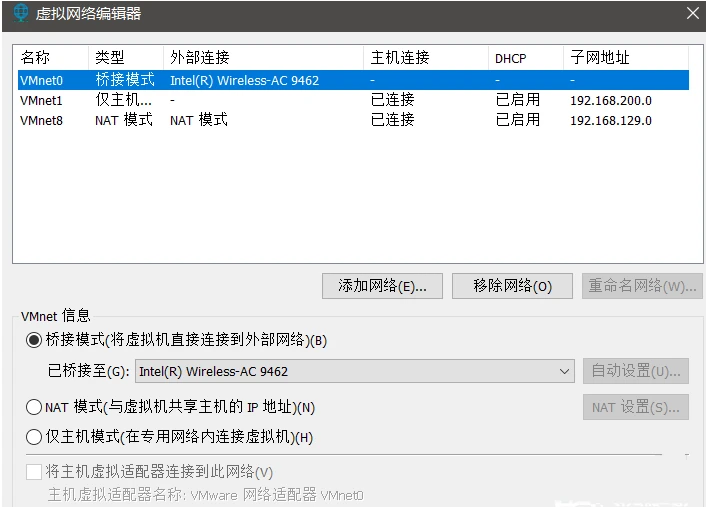Click the 192.168.129.0 subnet cell
706x507 pixels.
tap(611, 121)
